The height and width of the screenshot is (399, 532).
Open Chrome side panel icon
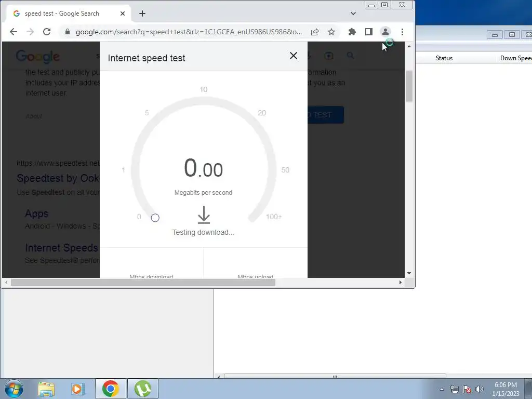click(369, 32)
